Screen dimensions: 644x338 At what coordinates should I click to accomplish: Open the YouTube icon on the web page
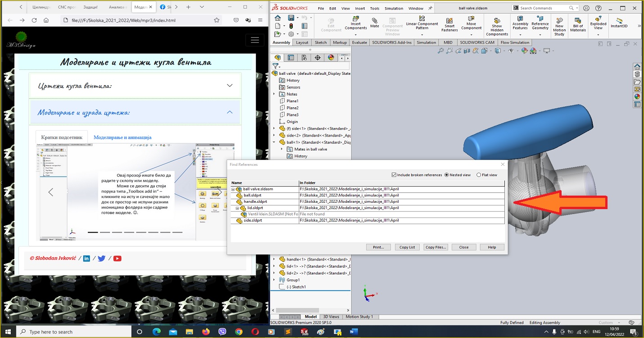118,258
